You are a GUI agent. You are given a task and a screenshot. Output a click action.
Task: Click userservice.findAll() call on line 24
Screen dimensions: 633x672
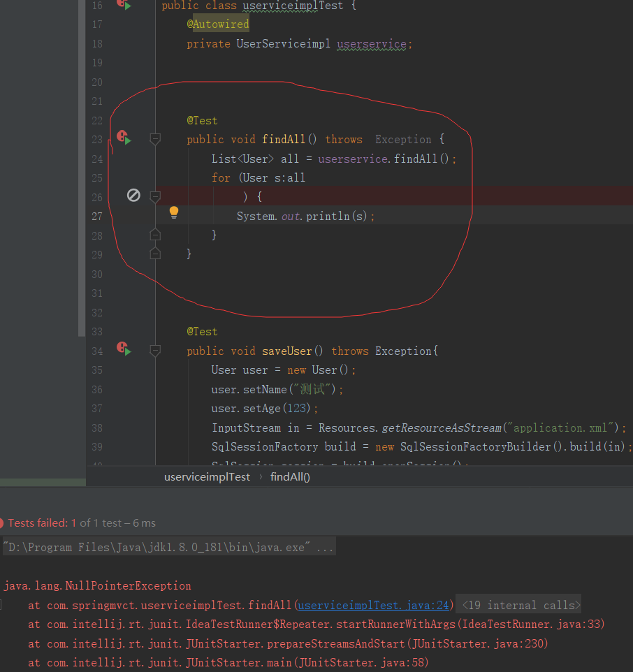coord(384,159)
